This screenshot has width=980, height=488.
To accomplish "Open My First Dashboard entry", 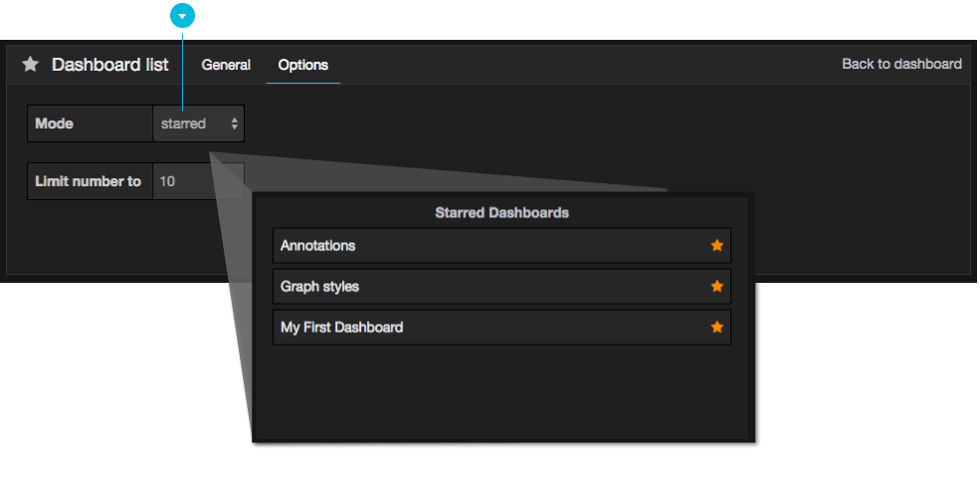I will 342,328.
